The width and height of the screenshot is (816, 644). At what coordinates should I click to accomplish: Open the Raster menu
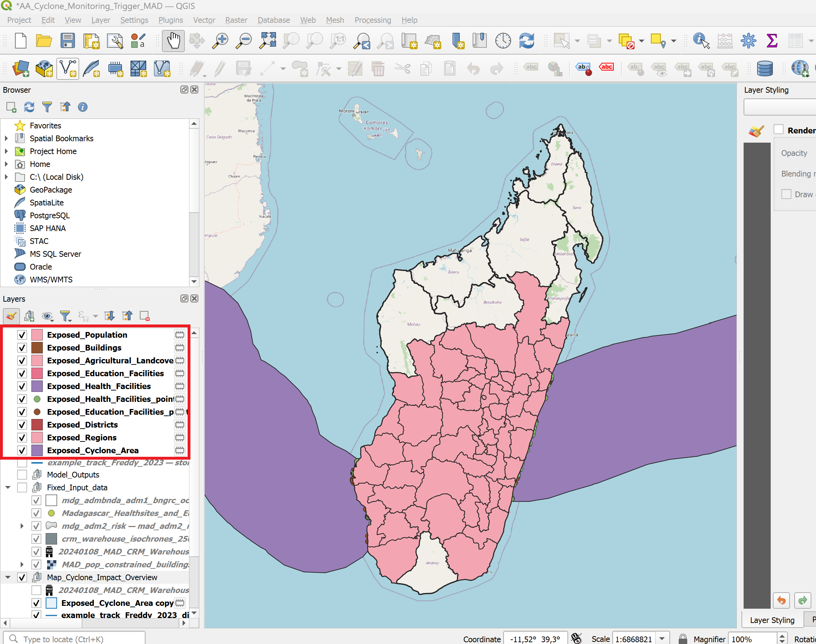pyautogui.click(x=236, y=20)
